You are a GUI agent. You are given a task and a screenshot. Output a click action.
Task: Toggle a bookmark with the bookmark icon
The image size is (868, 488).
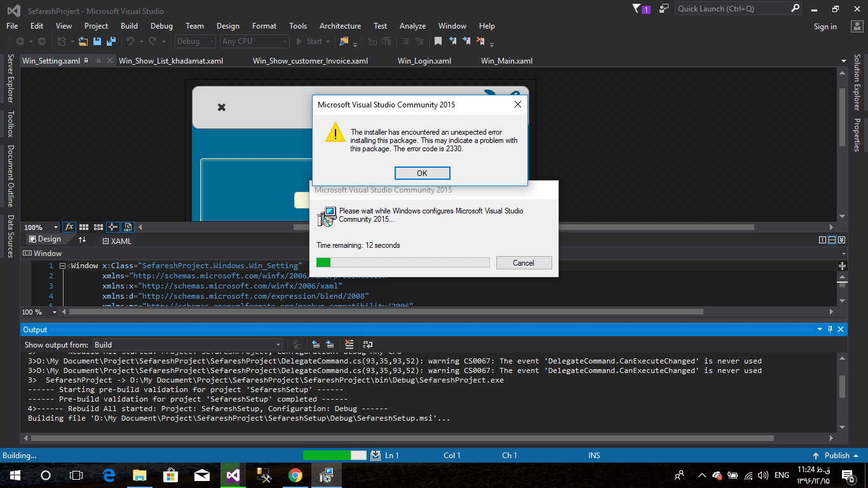(x=438, y=41)
